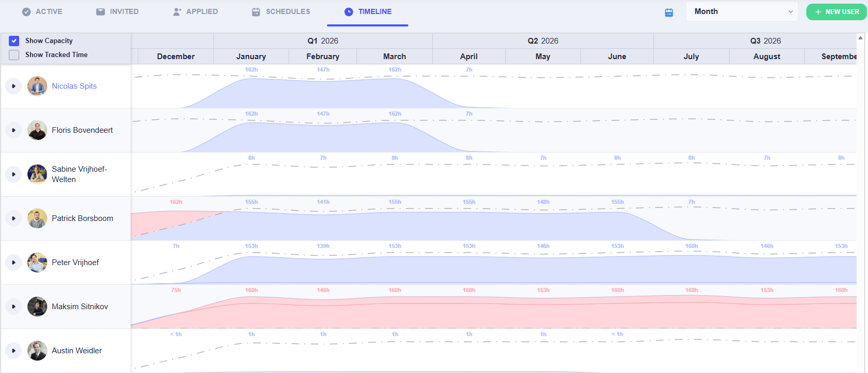Expand Patrick Borsboom row

click(13, 218)
